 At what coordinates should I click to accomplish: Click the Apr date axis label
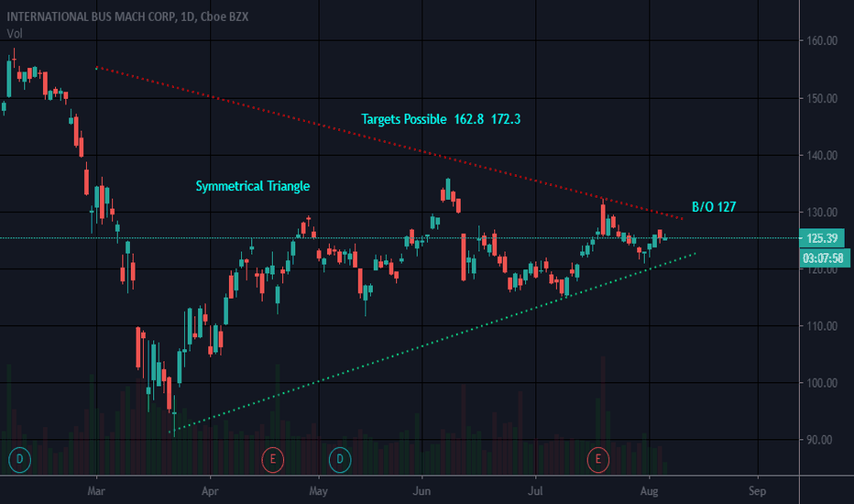click(x=210, y=491)
